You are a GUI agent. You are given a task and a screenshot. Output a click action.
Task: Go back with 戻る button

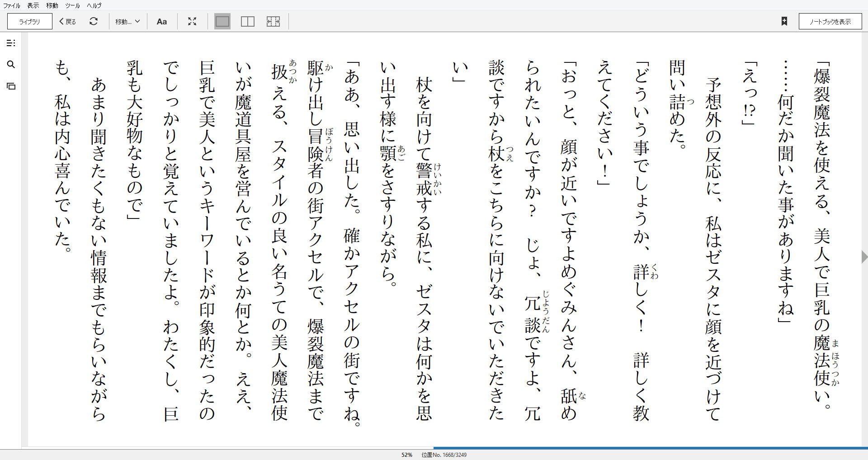[68, 21]
